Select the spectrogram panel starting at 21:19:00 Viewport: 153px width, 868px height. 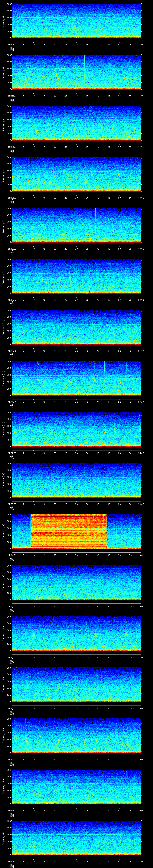(76, 276)
